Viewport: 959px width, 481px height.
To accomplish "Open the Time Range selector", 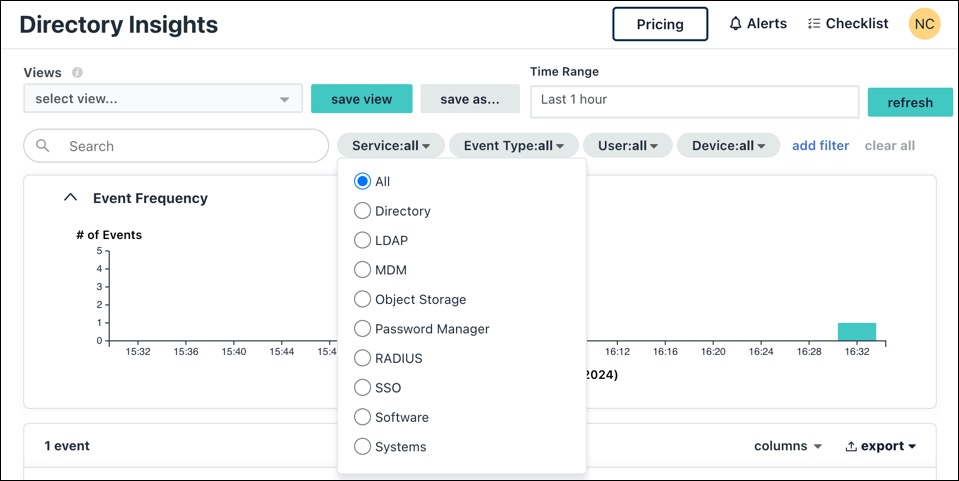I will pyautogui.click(x=695, y=101).
